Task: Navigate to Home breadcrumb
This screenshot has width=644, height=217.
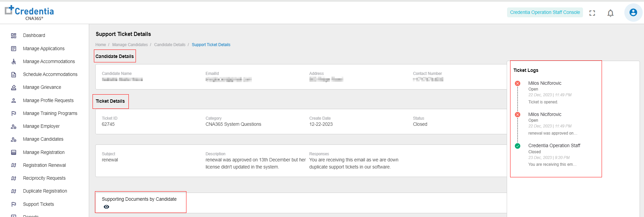Action: point(101,45)
